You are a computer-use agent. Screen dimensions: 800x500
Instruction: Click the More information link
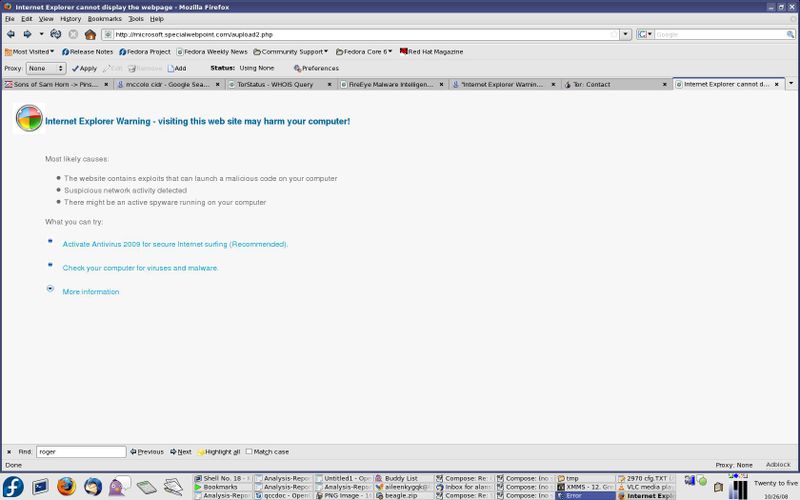[x=90, y=292]
